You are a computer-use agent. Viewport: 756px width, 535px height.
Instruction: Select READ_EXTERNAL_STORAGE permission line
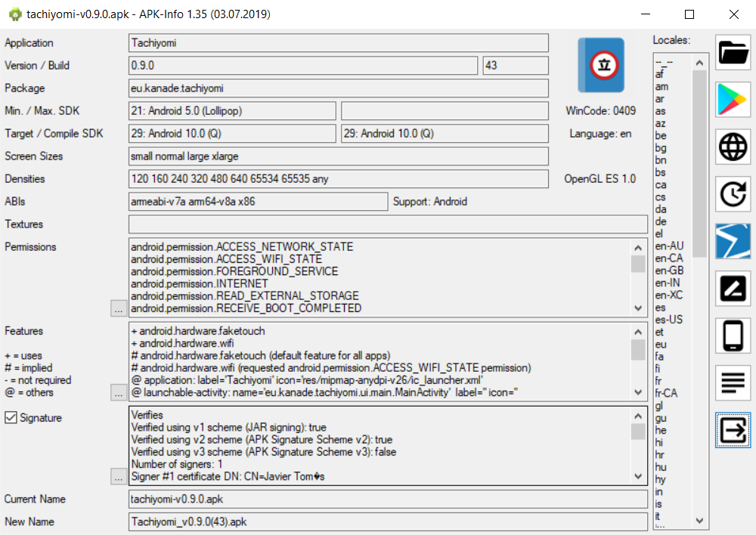(245, 295)
